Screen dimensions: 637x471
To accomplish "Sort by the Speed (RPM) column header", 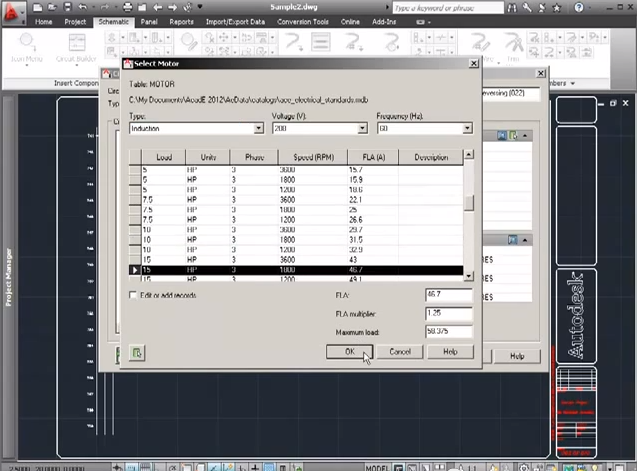I will click(x=313, y=157).
